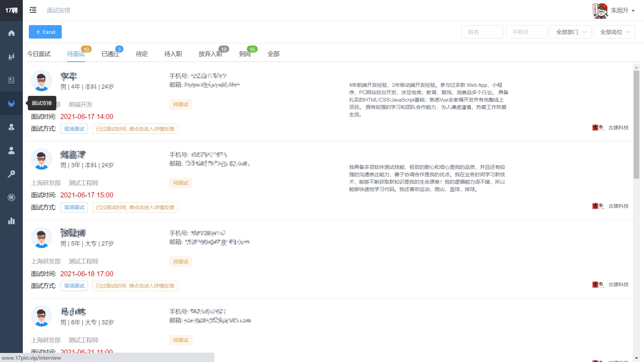Expand the 全部部门 dropdown
The width and height of the screenshot is (644, 362).
tap(570, 32)
